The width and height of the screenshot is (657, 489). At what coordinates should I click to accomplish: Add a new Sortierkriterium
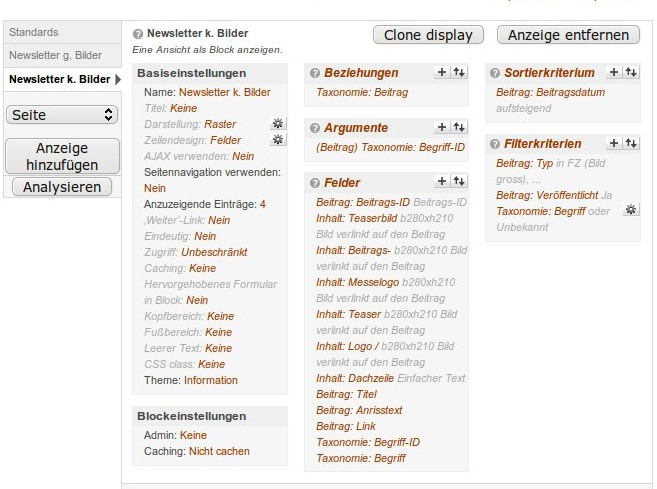pos(614,72)
